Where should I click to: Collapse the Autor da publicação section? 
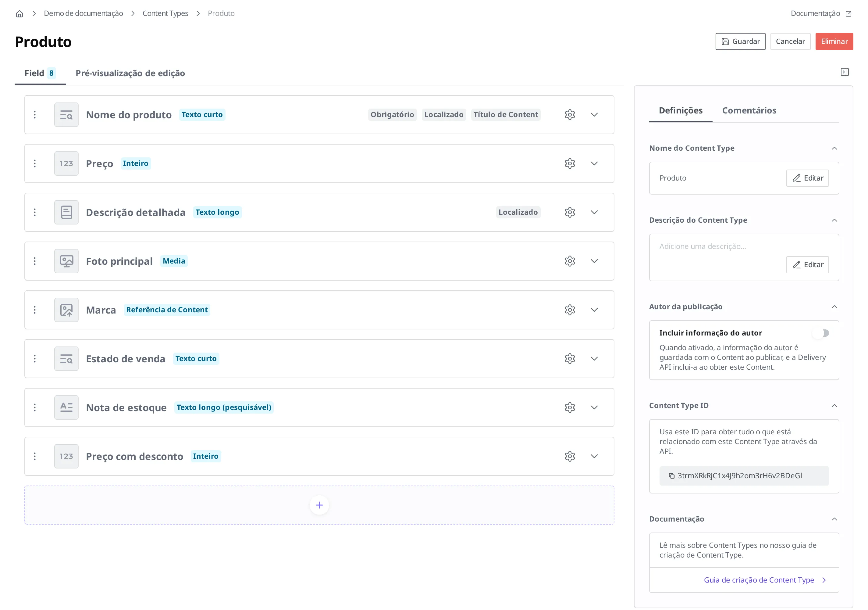pyautogui.click(x=834, y=307)
